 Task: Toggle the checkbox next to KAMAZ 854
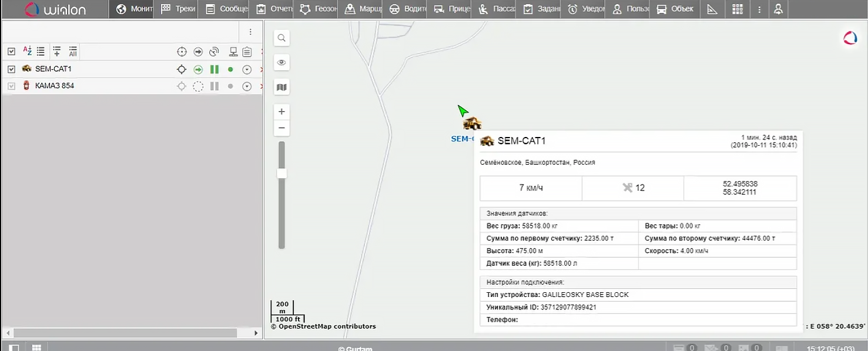11,86
